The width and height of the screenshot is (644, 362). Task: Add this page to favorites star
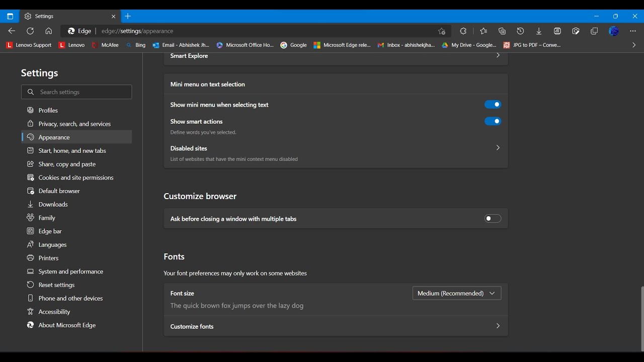coord(442,31)
